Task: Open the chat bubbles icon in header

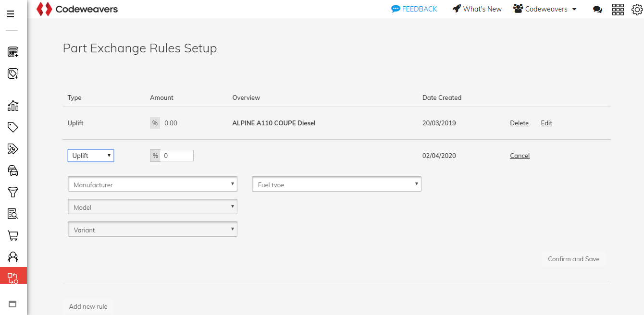Action: coord(597,9)
